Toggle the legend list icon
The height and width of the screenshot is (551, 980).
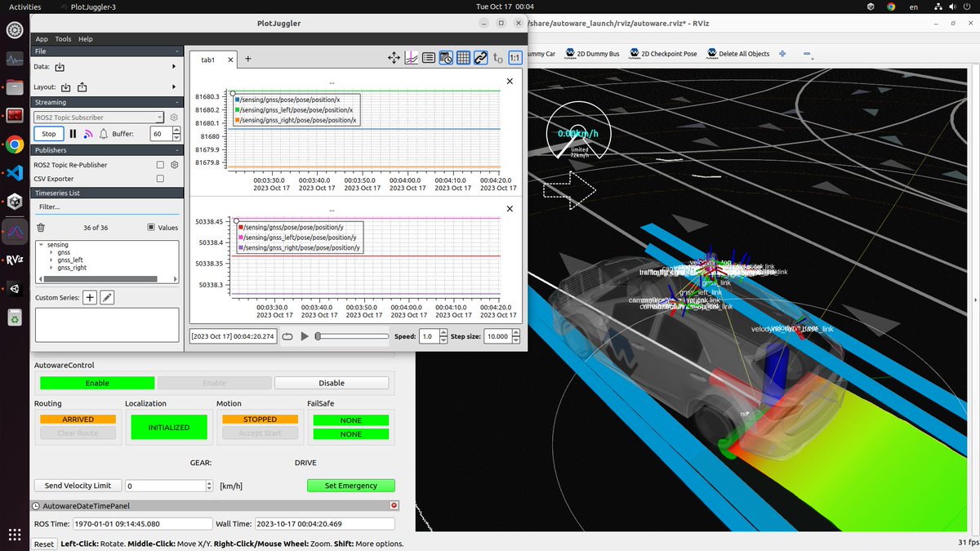point(429,58)
